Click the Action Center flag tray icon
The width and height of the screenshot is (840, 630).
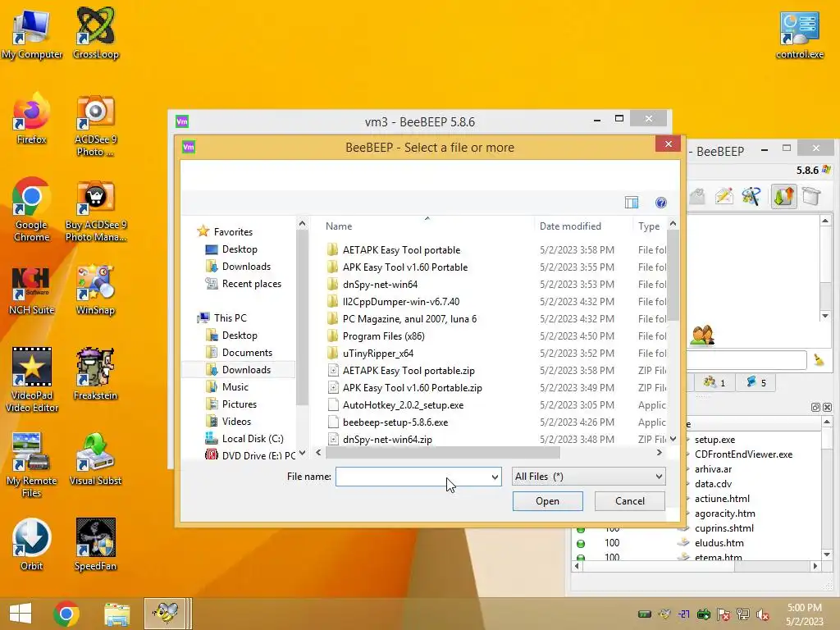point(724,614)
